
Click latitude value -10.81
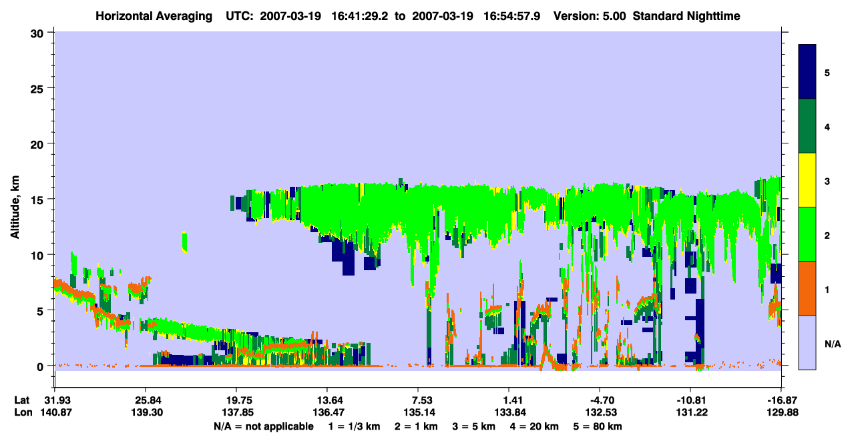click(691, 400)
